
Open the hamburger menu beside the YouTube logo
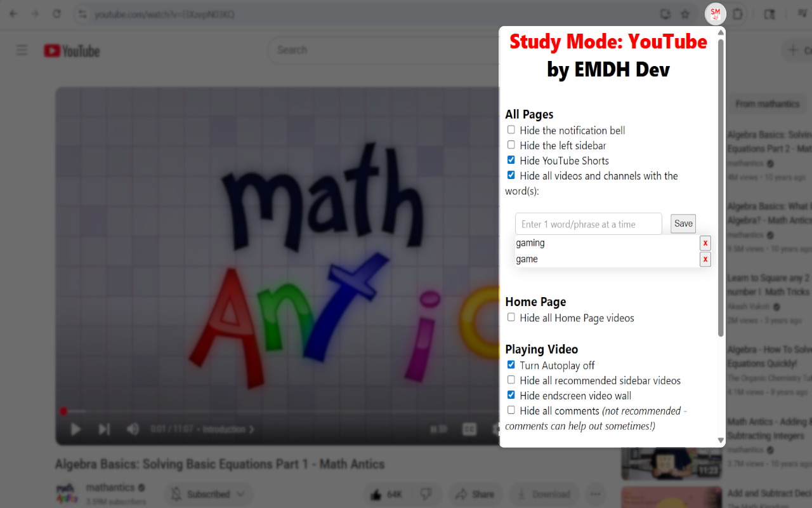click(x=22, y=50)
